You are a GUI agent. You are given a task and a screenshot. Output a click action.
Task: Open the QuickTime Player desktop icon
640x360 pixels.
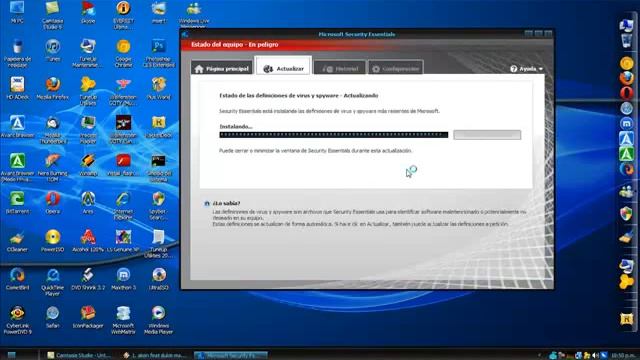click(x=53, y=282)
